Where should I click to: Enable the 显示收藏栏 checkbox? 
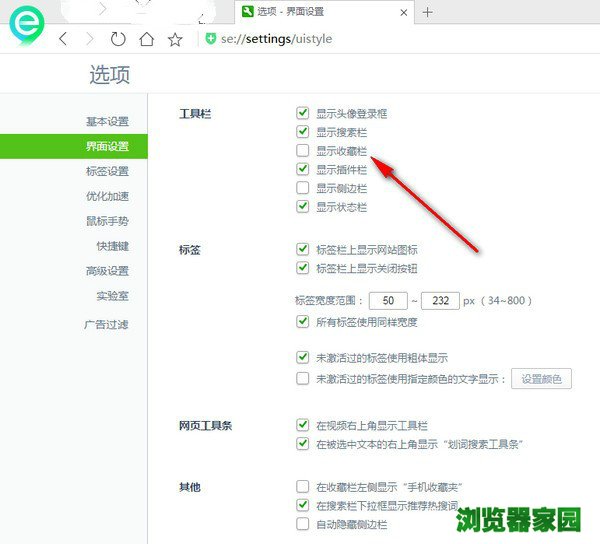[303, 151]
